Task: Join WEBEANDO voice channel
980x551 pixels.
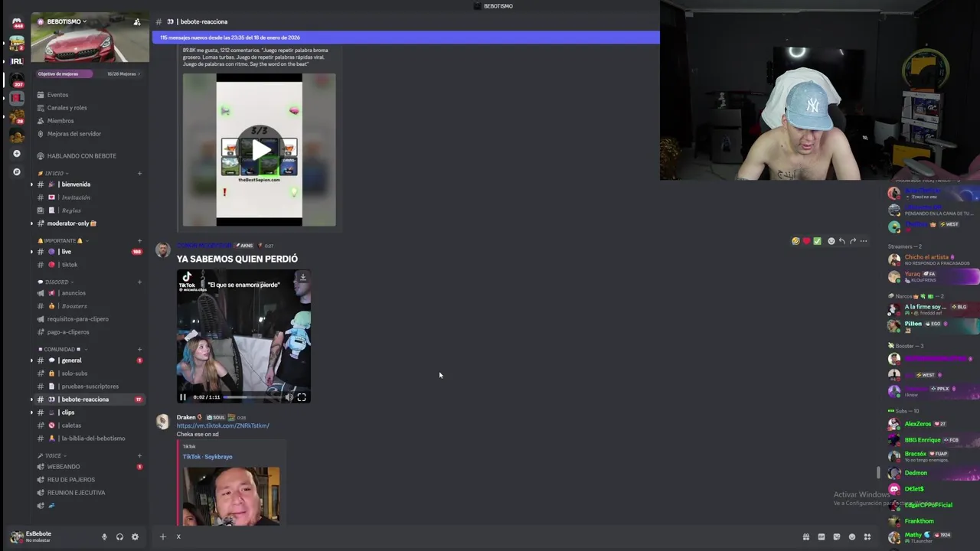Action: pyautogui.click(x=89, y=467)
